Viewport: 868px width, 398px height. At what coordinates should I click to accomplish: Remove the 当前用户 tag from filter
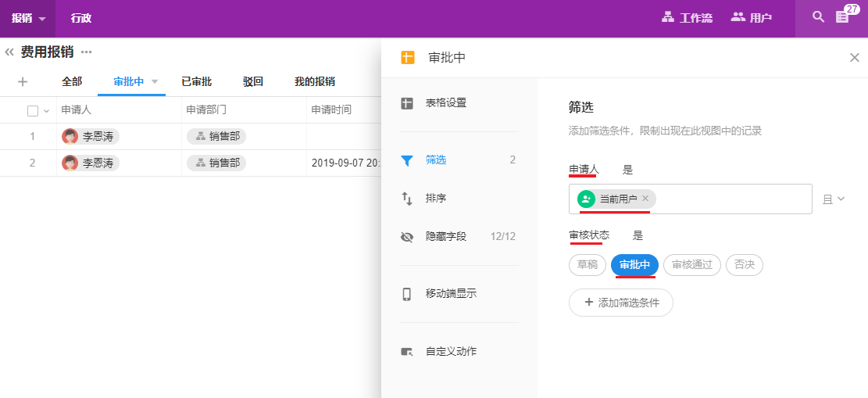click(x=645, y=199)
